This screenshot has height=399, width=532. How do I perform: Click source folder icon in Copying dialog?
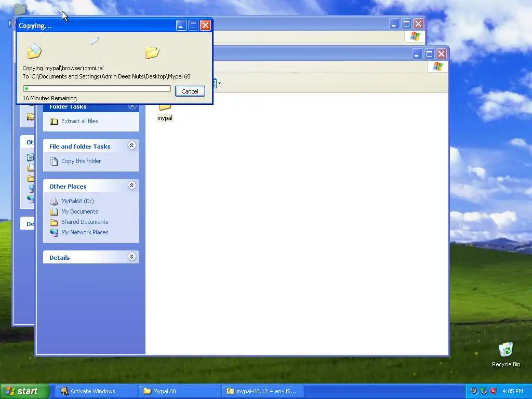(34, 51)
